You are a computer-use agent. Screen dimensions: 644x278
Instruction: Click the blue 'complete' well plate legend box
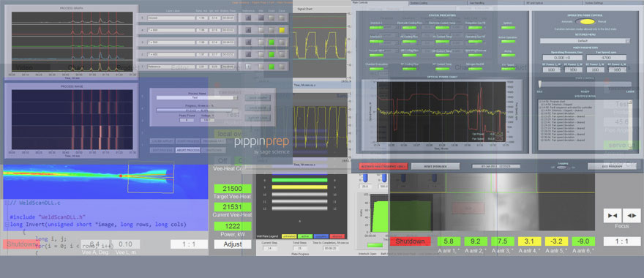pos(321,236)
